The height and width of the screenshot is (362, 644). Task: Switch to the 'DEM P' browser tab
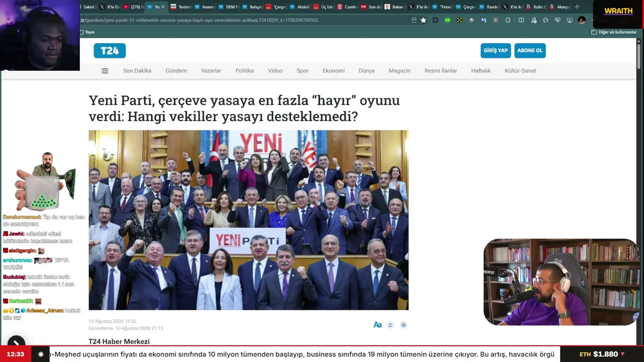pos(229,7)
